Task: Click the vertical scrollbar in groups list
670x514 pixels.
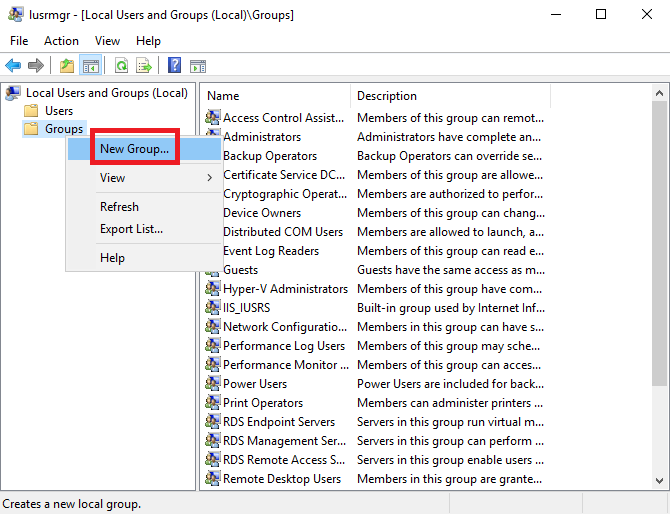Action: (658, 250)
